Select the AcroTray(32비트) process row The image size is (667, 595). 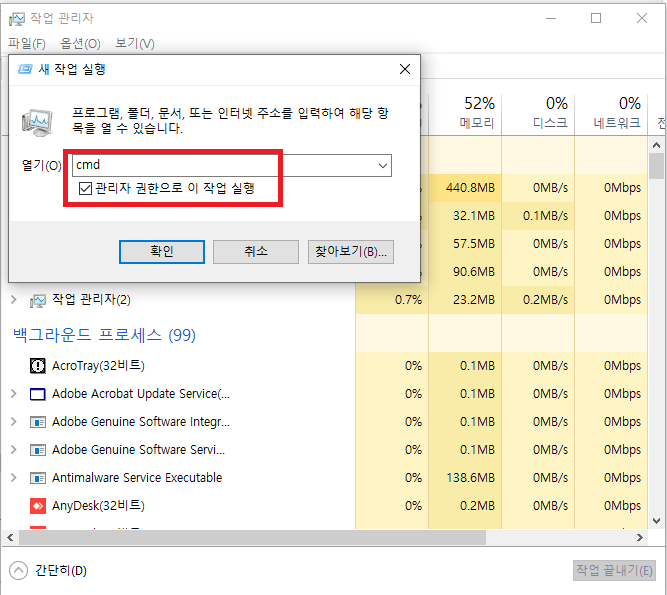(x=324, y=366)
